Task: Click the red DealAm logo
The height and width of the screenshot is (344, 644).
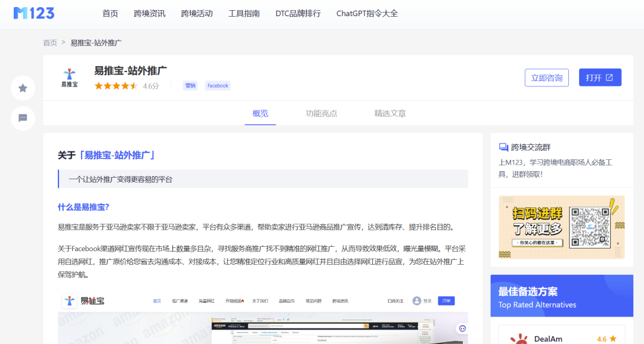Action: 520,339
